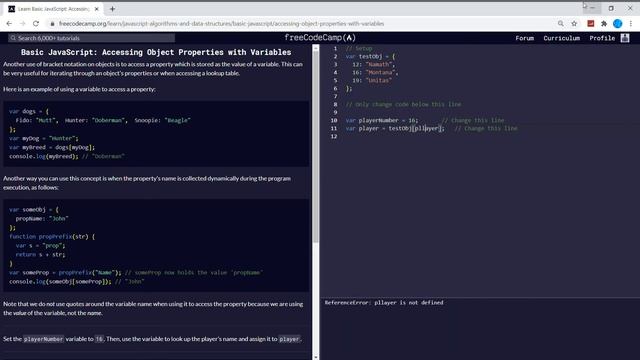This screenshot has height=360, width=640.
Task: Place cursor on line 10 playerNumber code
Action: point(382,120)
